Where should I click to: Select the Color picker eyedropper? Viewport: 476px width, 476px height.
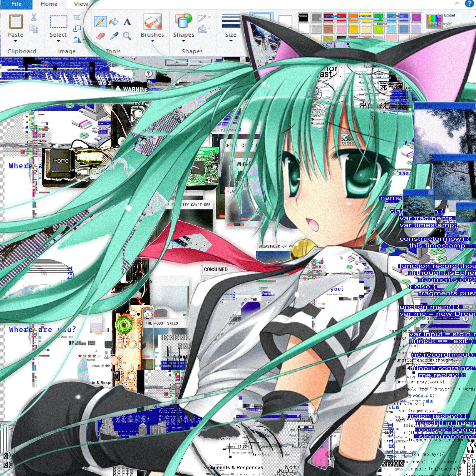(x=114, y=36)
